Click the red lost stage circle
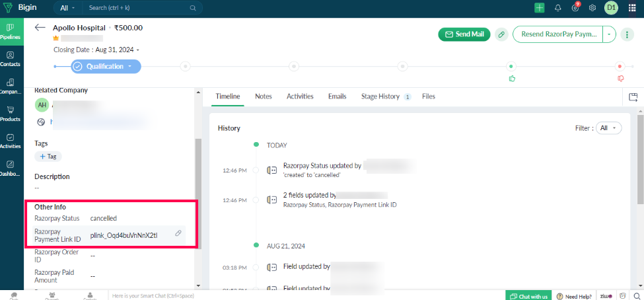 [620, 66]
